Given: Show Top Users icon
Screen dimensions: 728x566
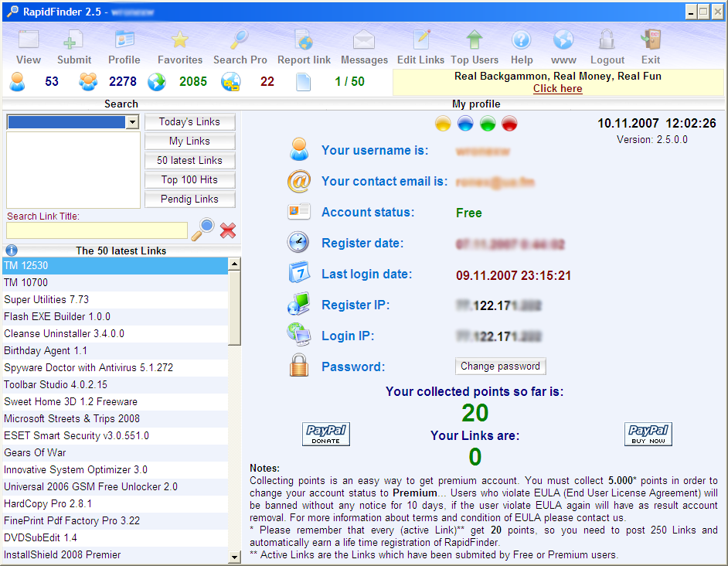Looking at the screenshot, I should click(x=474, y=39).
